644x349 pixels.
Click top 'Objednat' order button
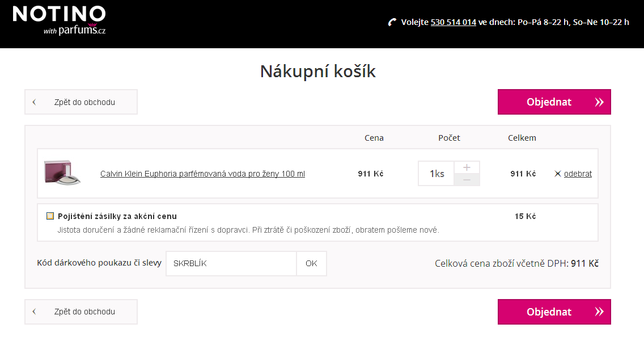click(x=554, y=102)
